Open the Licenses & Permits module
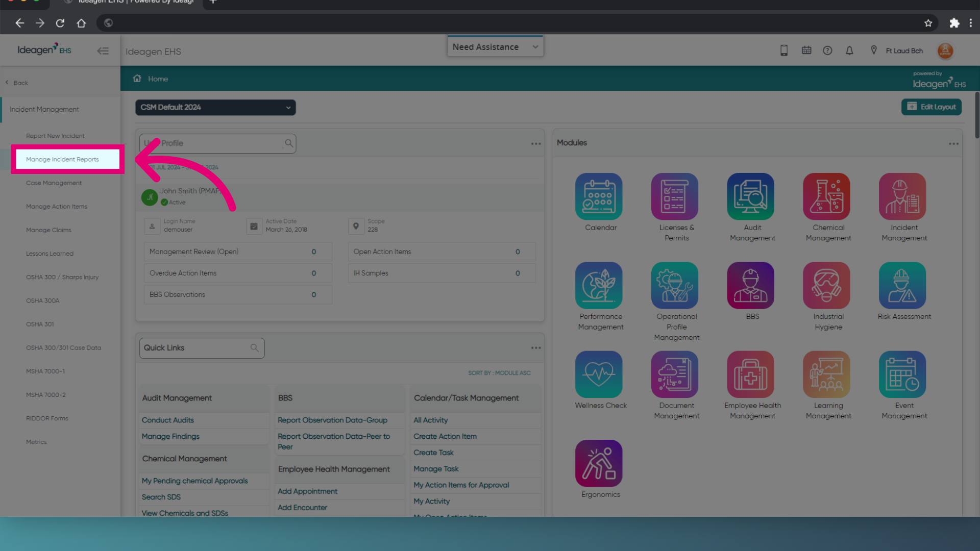 (675, 196)
